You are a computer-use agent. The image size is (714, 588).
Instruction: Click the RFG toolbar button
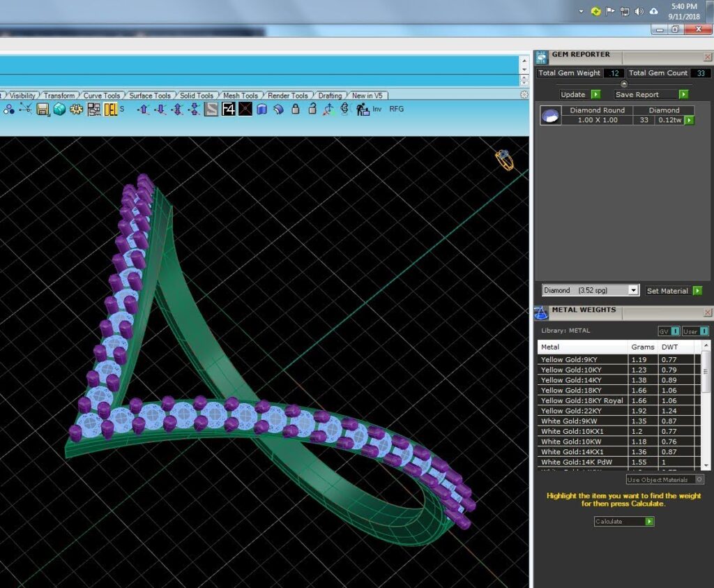point(396,109)
